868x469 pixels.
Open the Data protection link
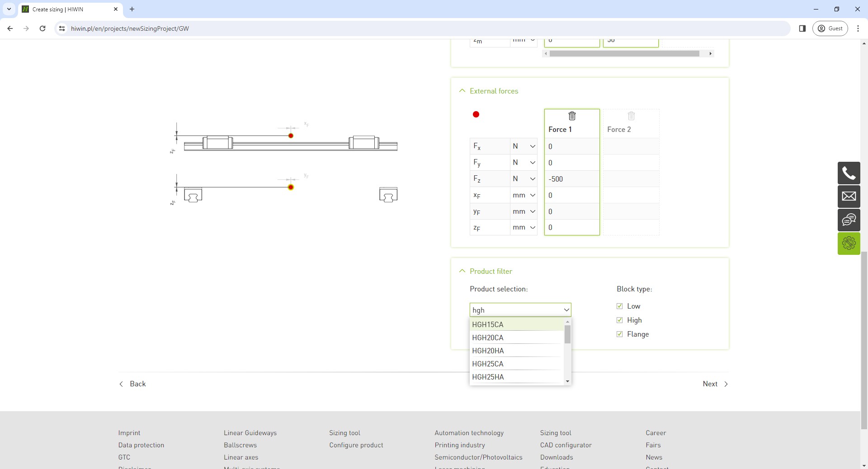(141, 445)
